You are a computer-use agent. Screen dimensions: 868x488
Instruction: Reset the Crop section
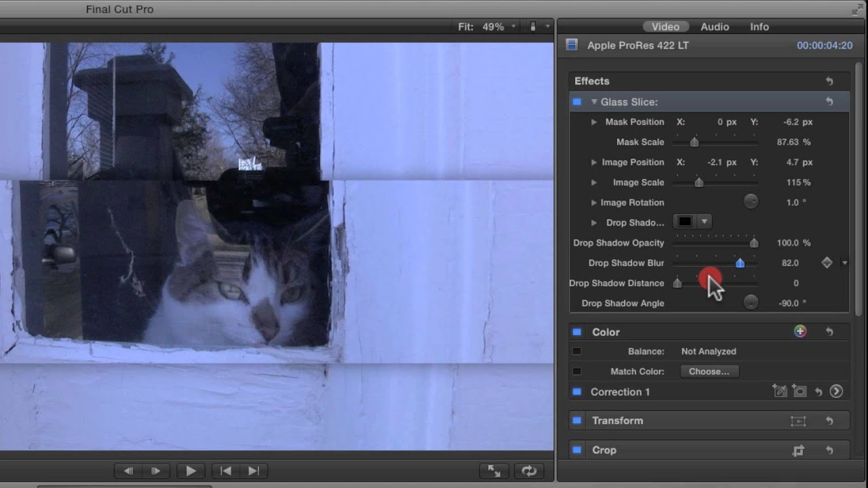[x=829, y=450]
